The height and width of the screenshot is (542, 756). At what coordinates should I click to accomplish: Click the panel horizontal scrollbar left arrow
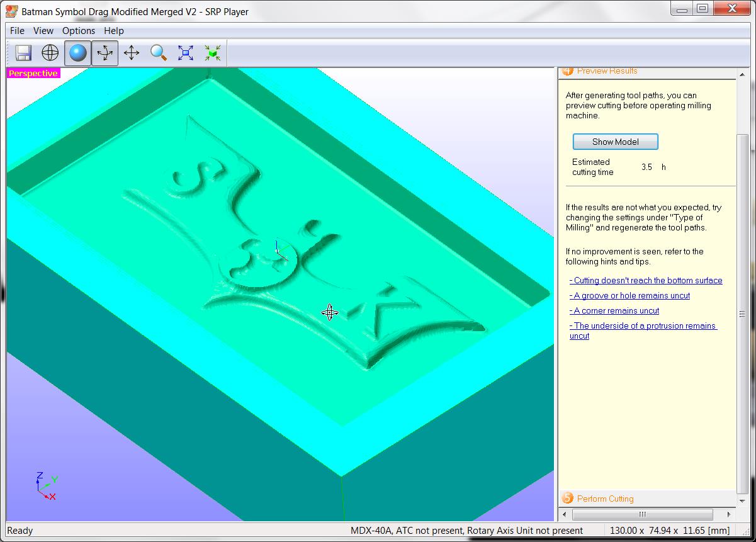564,515
